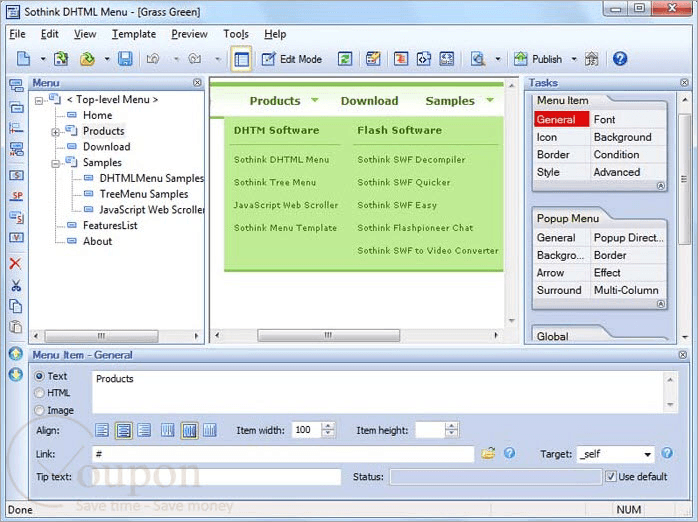
Task: Move the item up with the arrow icon
Action: (x=16, y=354)
